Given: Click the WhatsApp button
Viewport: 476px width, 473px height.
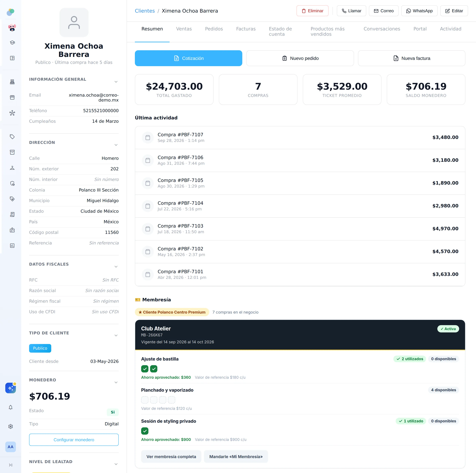Looking at the screenshot, I should [419, 11].
